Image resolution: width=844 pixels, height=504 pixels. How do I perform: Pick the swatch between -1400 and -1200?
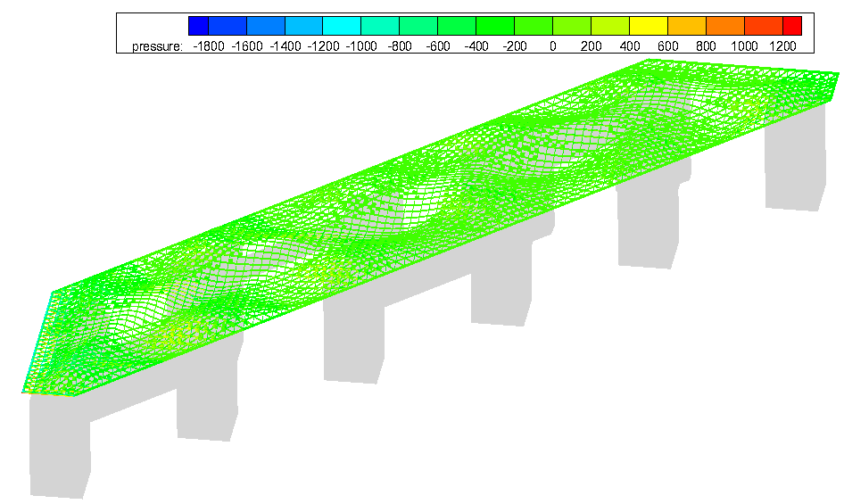tap(304, 26)
